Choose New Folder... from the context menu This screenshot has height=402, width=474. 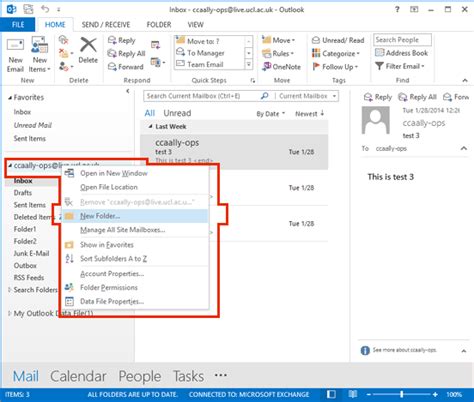tap(135, 216)
